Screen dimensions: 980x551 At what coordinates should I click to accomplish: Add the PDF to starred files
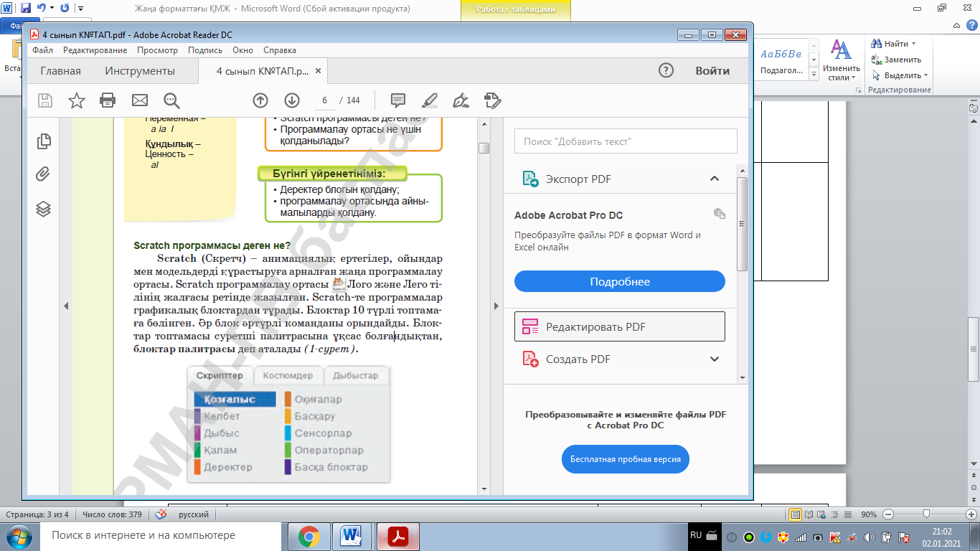click(77, 100)
